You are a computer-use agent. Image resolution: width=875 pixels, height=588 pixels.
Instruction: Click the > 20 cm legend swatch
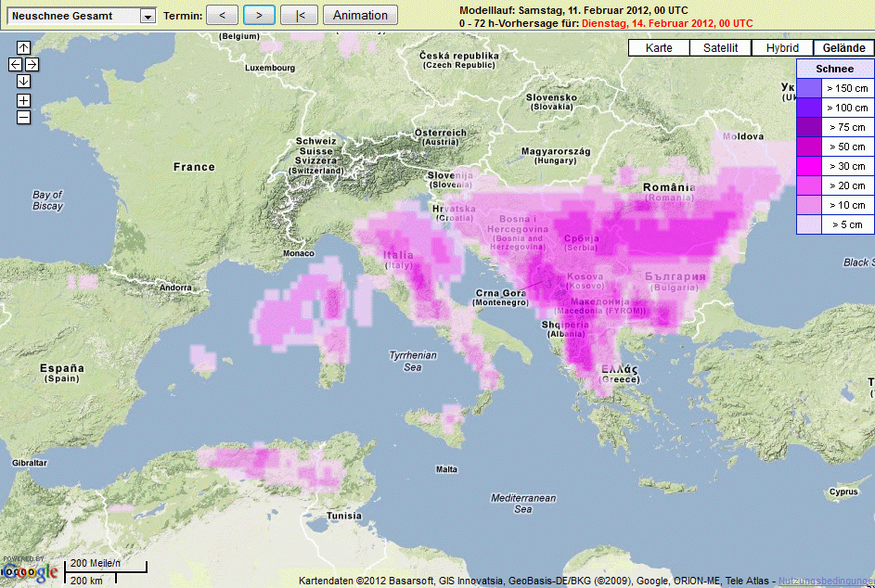coord(809,185)
